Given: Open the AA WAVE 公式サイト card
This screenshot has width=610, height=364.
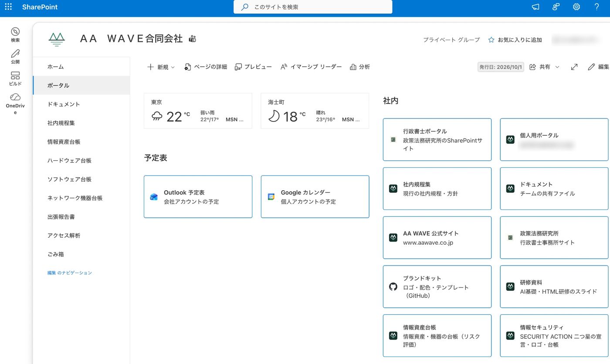Looking at the screenshot, I should (437, 237).
